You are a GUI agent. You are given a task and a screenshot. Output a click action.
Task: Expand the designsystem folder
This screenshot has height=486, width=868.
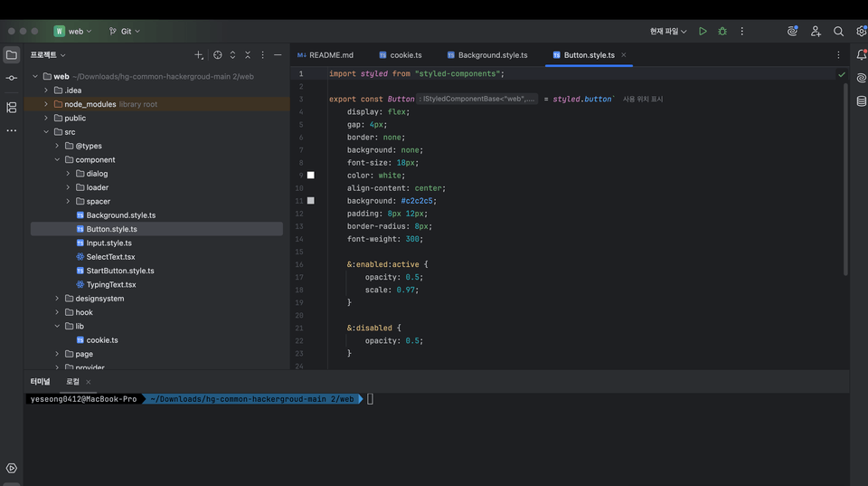pos(57,298)
